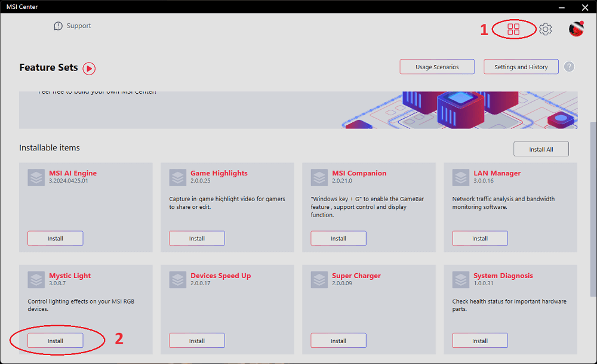Open Settings and History
This screenshot has height=364, width=597.
(x=521, y=67)
